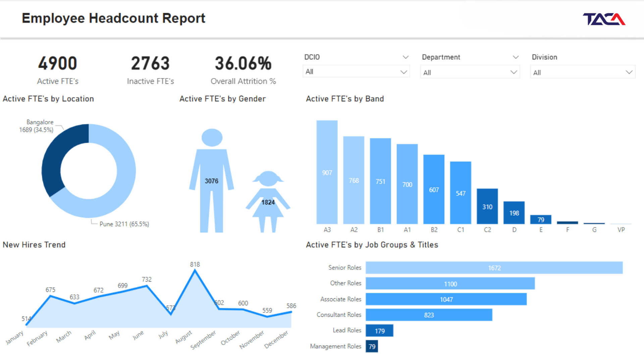Click the A2 band bar with 768
This screenshot has height=362, width=644.
click(x=354, y=180)
